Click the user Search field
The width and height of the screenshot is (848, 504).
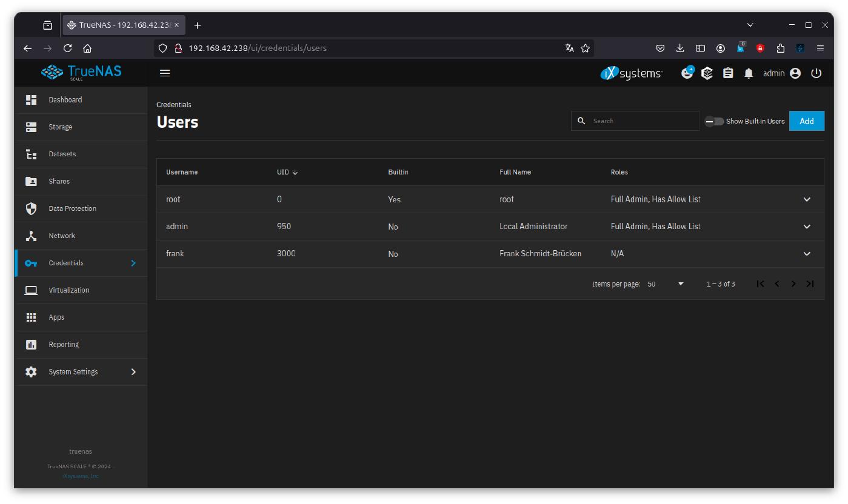(x=643, y=121)
